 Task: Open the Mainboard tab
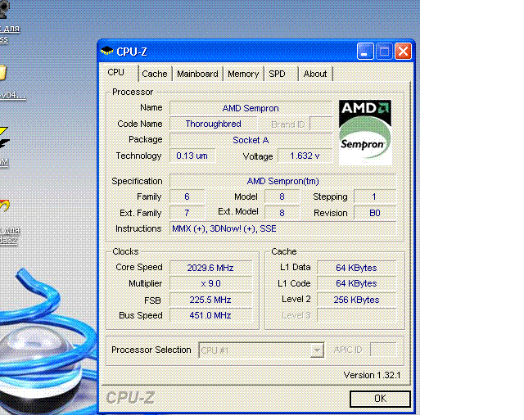(x=197, y=74)
